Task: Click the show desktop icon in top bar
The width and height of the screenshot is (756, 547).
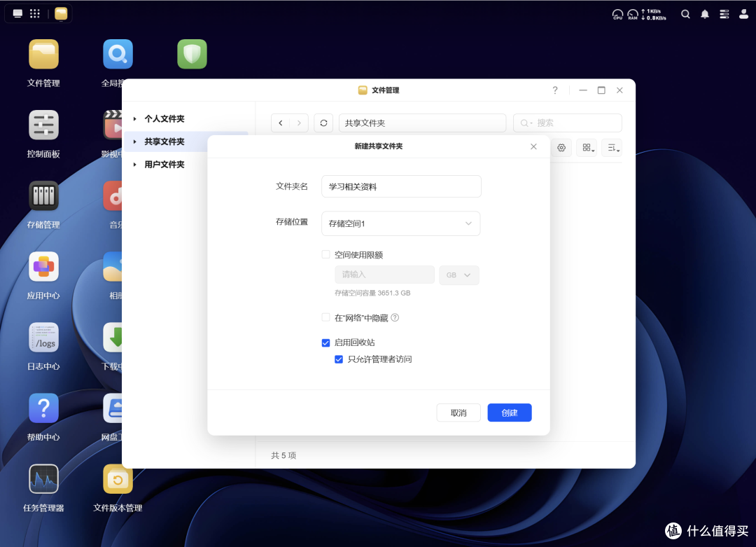Action: [17, 13]
